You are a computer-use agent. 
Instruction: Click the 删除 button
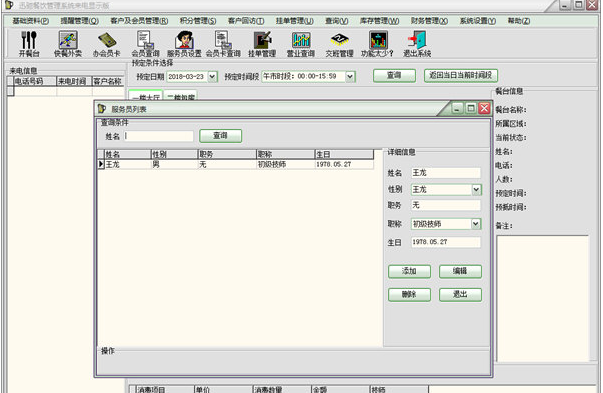point(409,295)
